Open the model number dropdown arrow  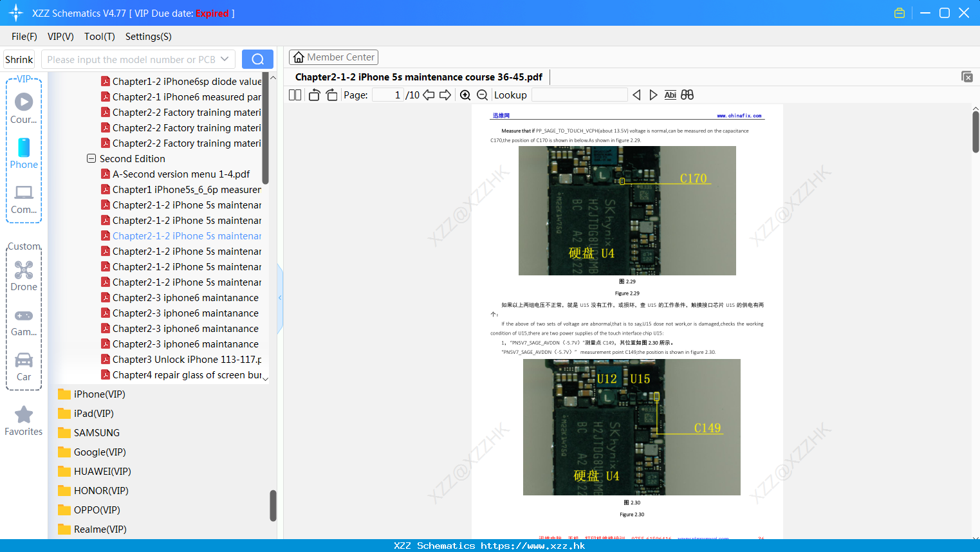pos(225,59)
